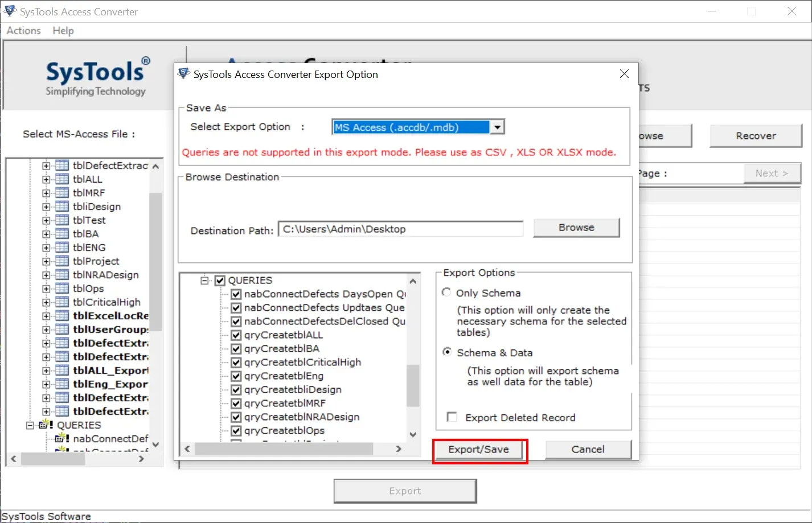Uncheck nabConnectDefects Updtaes query checkbox

236,308
